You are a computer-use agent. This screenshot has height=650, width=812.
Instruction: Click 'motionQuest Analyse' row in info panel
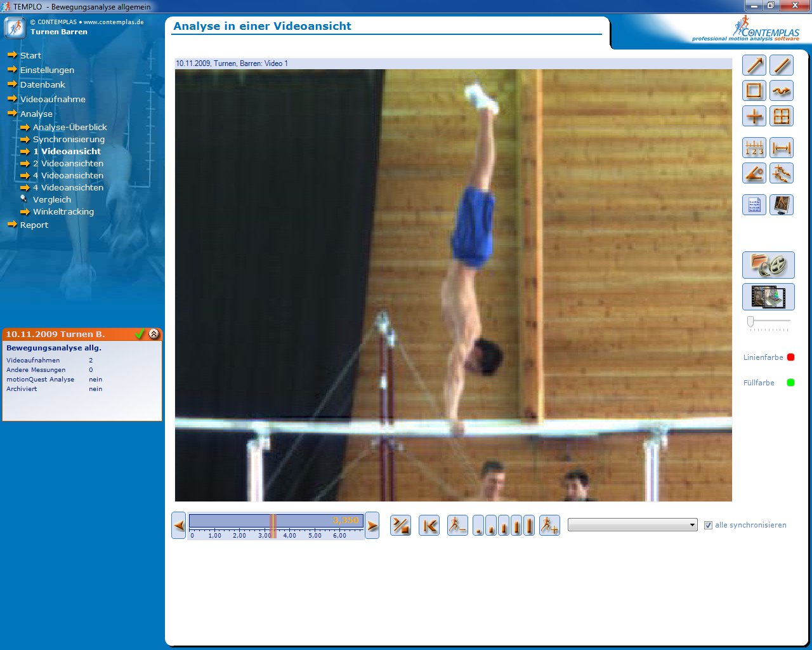[x=54, y=379]
